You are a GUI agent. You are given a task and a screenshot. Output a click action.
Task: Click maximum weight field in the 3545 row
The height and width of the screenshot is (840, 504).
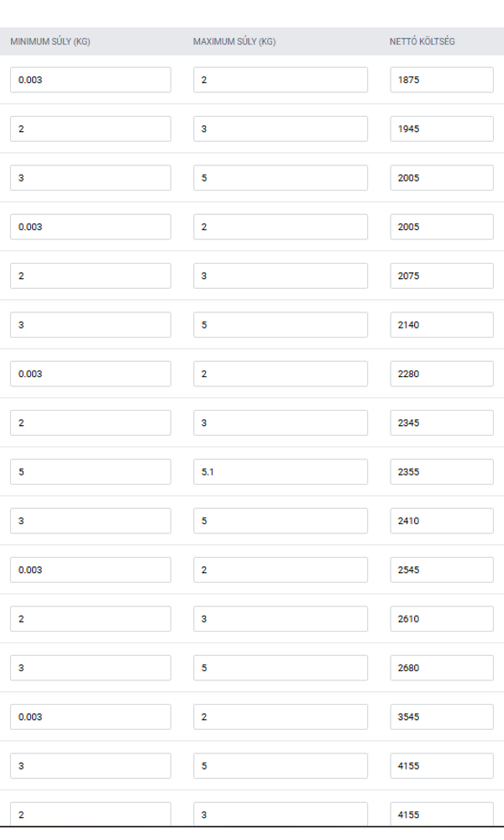click(x=280, y=717)
